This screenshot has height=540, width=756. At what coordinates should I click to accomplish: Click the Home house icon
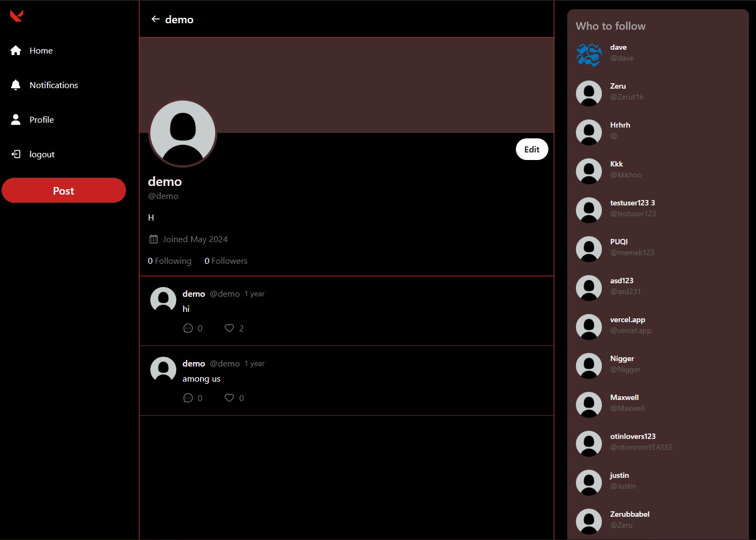coord(16,50)
